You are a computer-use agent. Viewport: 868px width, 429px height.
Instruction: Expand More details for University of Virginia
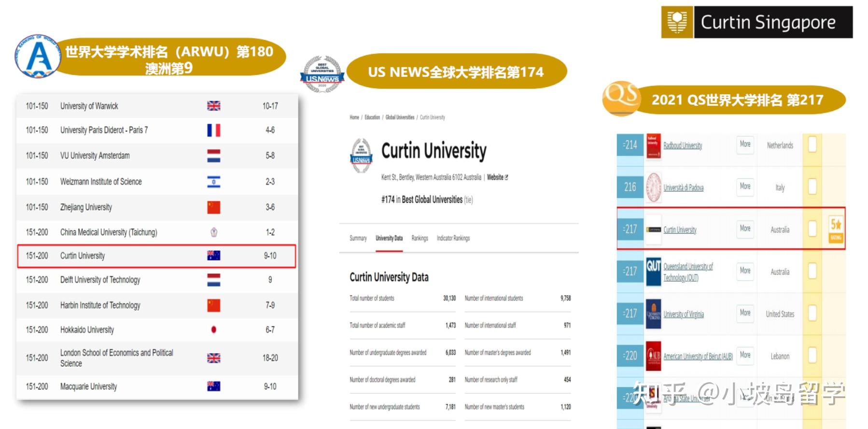(x=745, y=313)
